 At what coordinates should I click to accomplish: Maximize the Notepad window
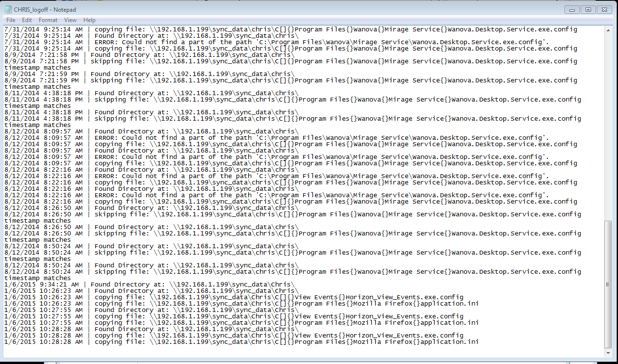tap(588, 9)
